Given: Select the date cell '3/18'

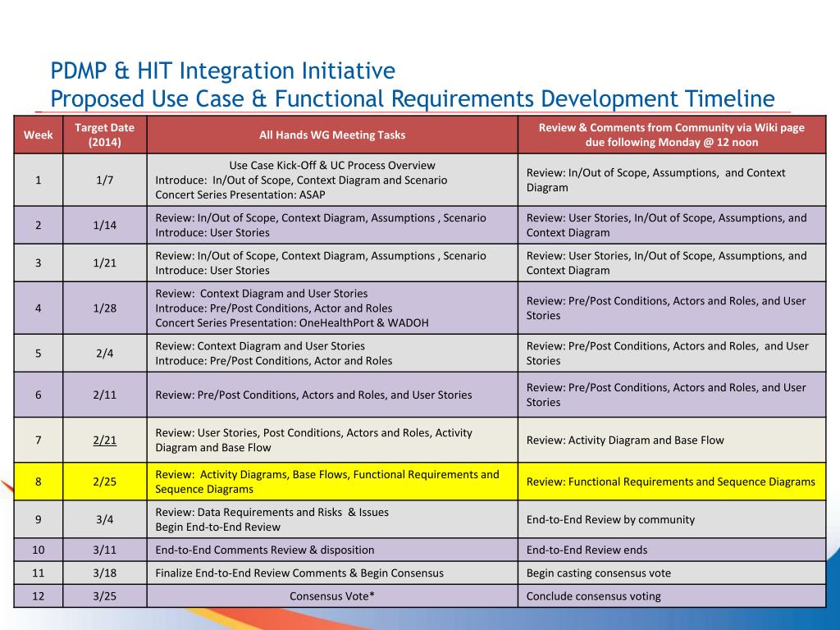Looking at the screenshot, I should click(104, 573).
